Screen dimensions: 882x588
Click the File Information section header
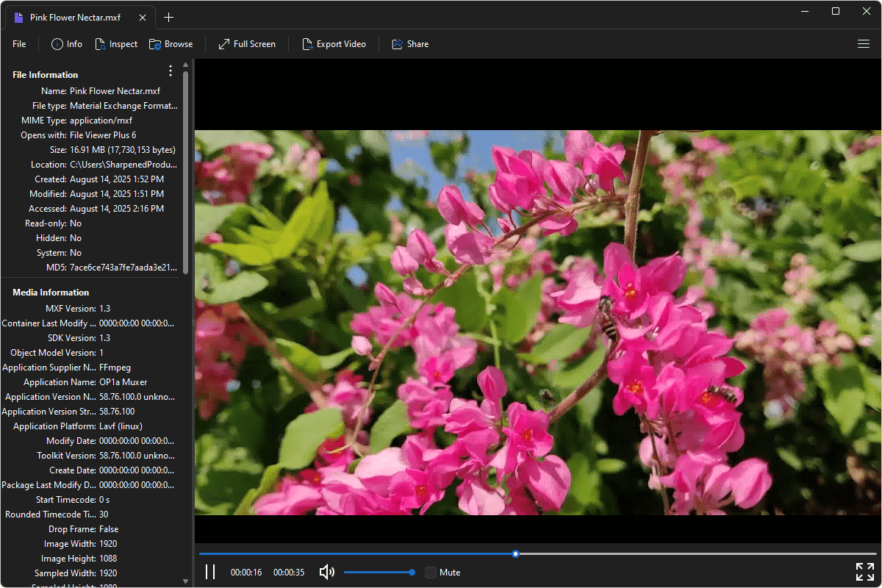[45, 75]
